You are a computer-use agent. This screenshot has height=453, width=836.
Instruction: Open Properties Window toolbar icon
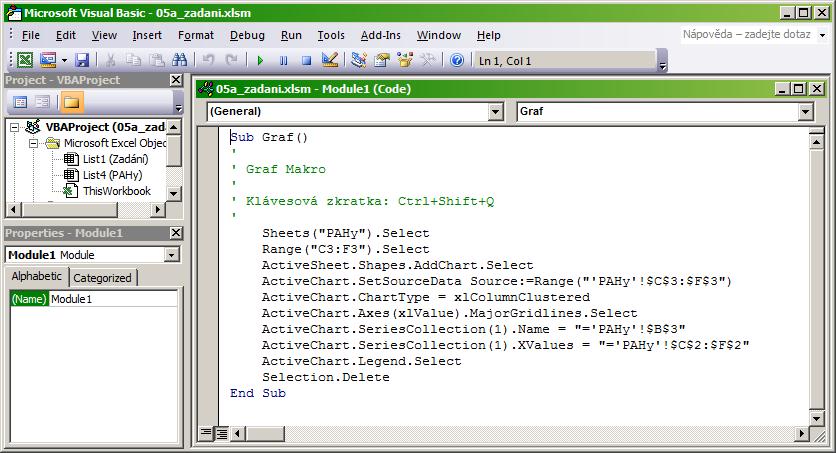coord(382,60)
